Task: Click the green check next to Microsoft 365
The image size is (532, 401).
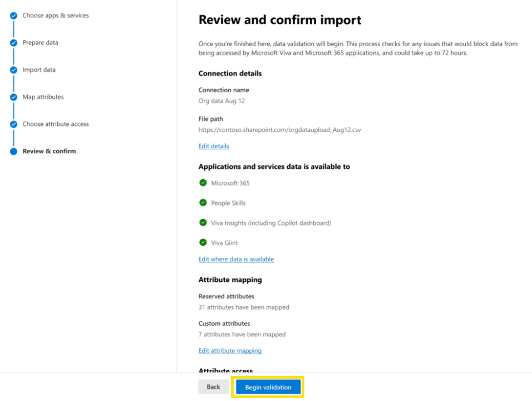Action: [203, 183]
